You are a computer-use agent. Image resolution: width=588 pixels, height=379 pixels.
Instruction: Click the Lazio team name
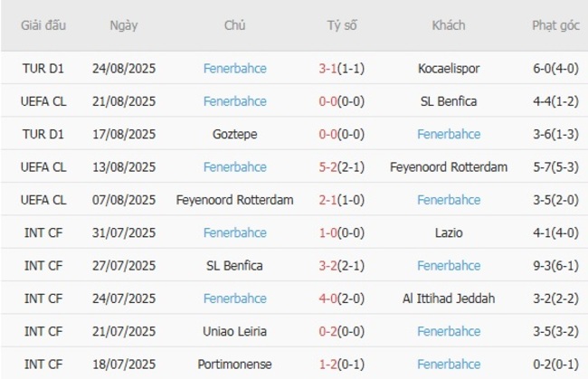pyautogui.click(x=449, y=232)
